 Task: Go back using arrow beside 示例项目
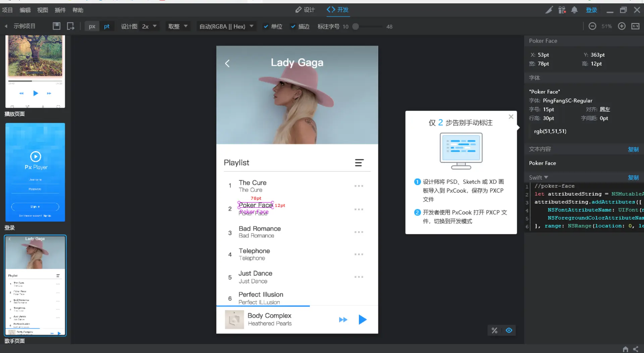[6, 26]
